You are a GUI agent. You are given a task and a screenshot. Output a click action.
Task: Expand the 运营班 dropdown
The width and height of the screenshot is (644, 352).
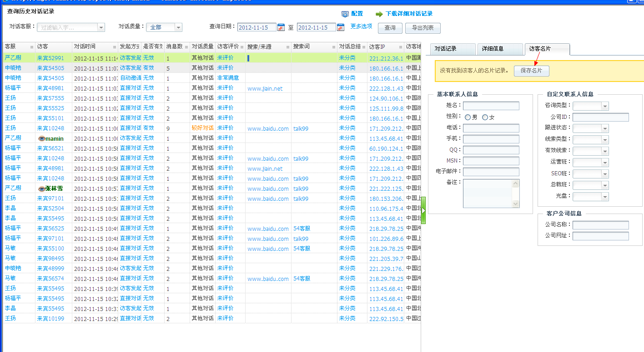[605, 163]
